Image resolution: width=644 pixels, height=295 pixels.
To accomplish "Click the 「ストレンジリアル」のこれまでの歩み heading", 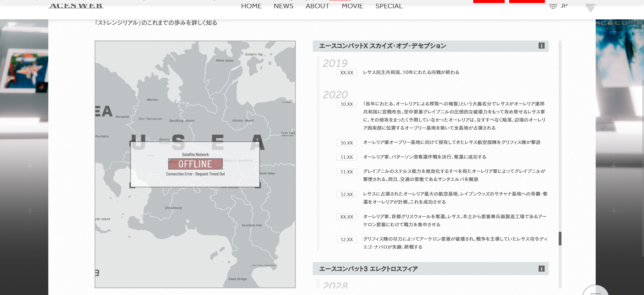I will [156, 23].
